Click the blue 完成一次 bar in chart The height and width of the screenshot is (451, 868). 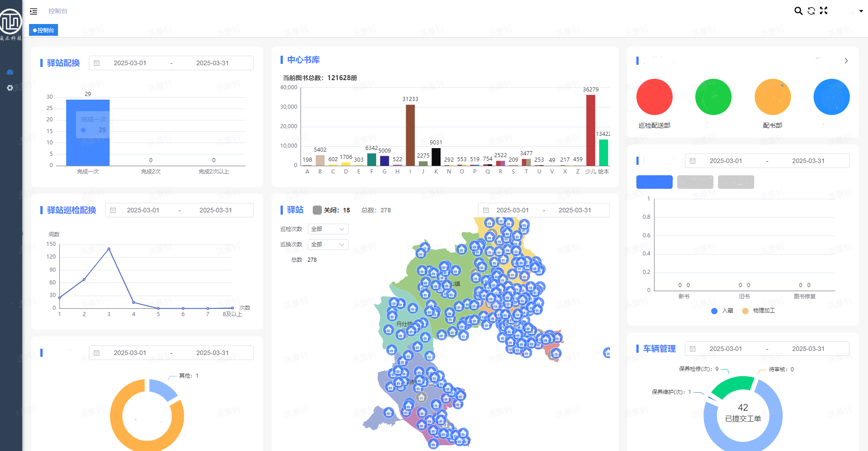[88, 132]
